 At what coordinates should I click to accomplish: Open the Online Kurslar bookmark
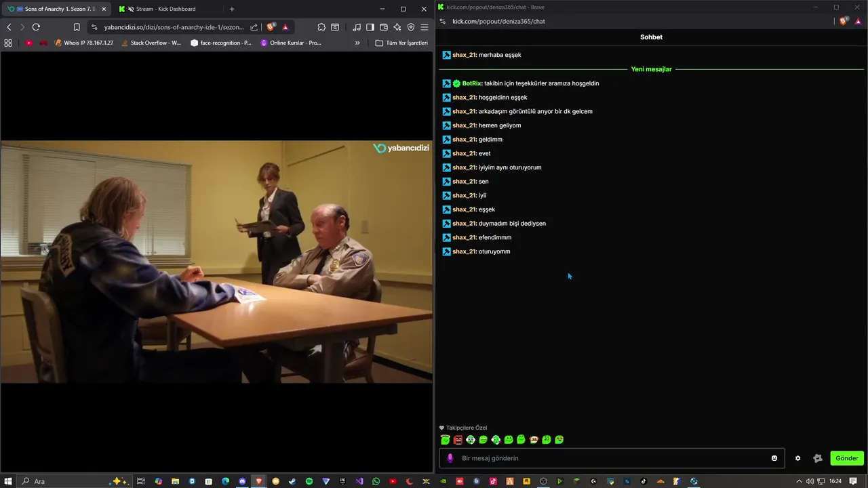(x=291, y=43)
